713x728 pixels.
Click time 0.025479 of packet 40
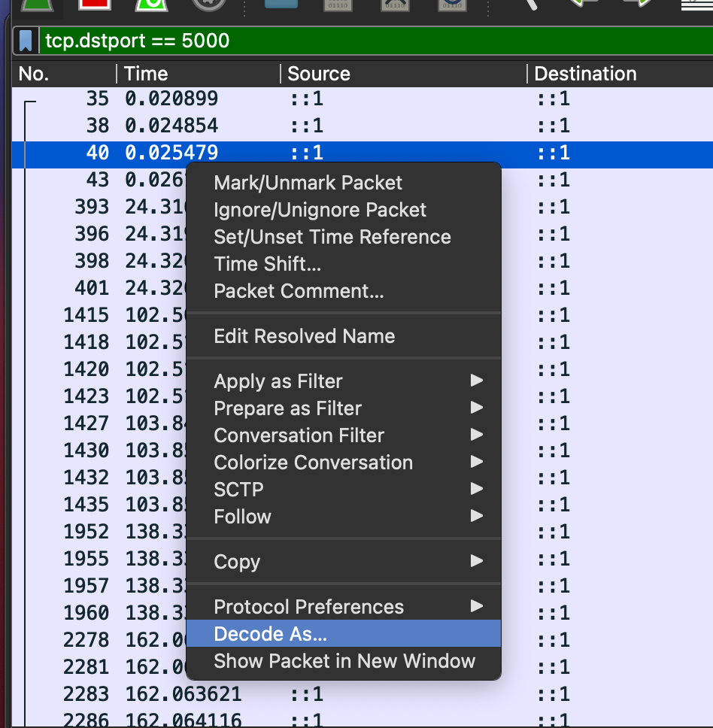point(171,153)
